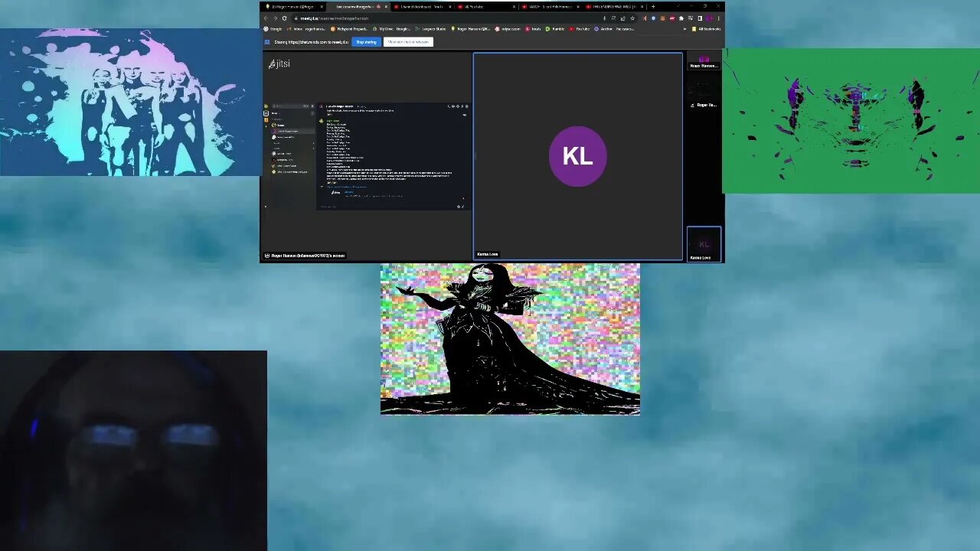Switch to Channel dashboard YouTube tab
The height and width of the screenshot is (551, 980).
pyautogui.click(x=423, y=6)
